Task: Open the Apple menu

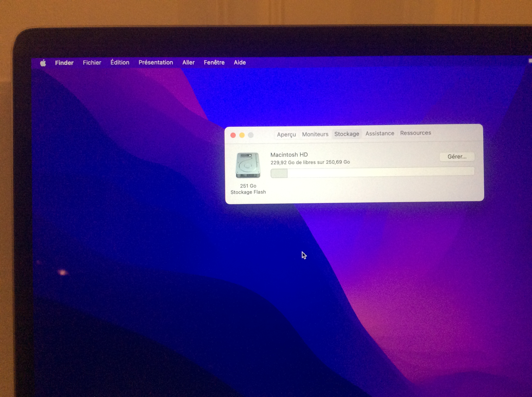Action: tap(43, 63)
